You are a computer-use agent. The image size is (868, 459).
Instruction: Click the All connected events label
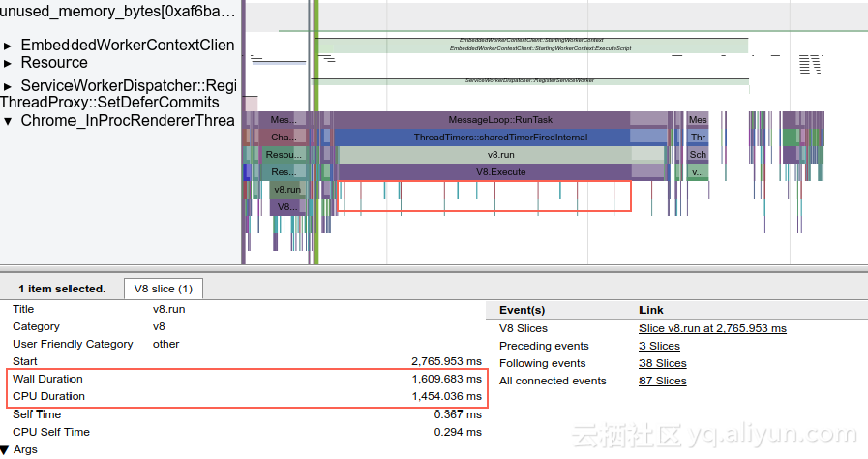click(553, 381)
